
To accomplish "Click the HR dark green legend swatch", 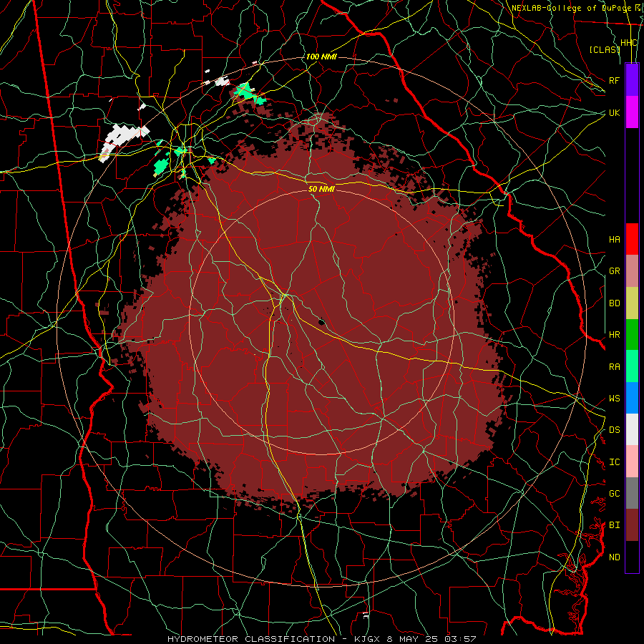I will point(632,334).
